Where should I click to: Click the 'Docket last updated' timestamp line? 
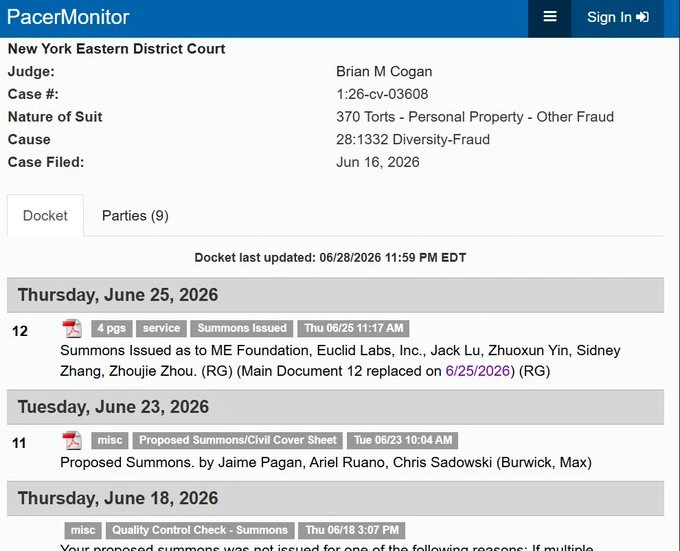(330, 258)
